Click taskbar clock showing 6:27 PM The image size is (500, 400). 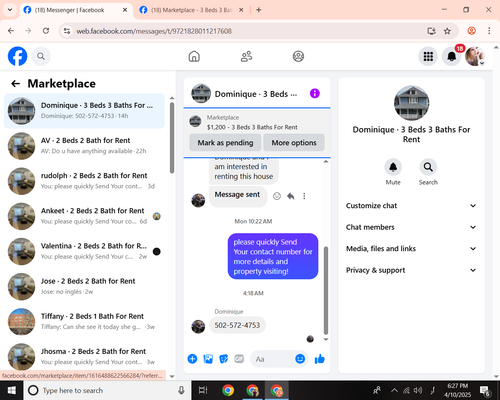(458, 390)
